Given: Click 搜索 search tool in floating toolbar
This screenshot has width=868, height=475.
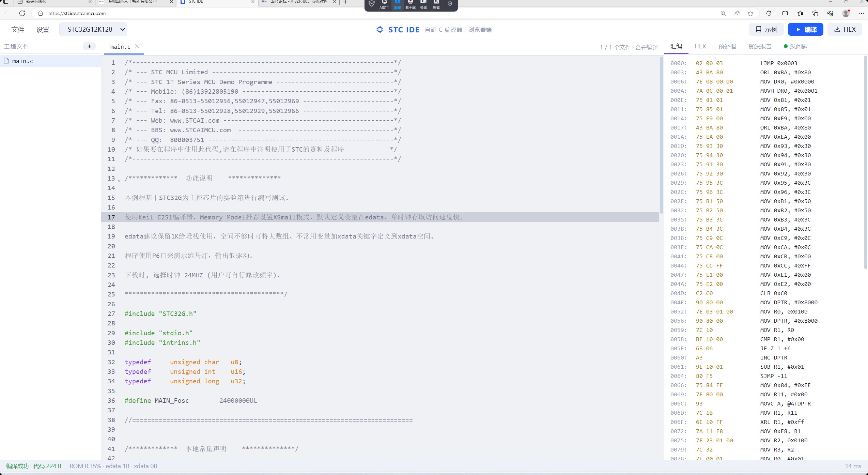Looking at the screenshot, I should [436, 4].
